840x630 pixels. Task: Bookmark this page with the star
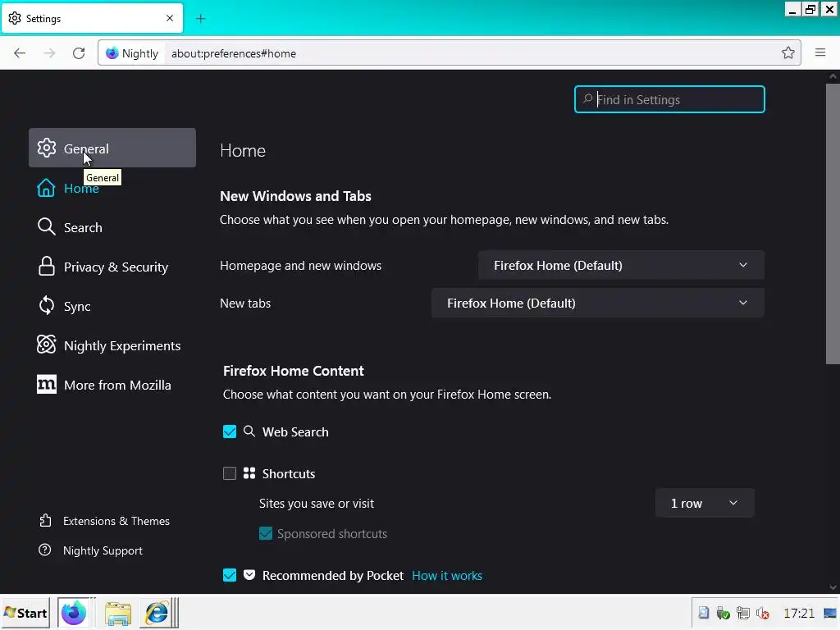787,53
